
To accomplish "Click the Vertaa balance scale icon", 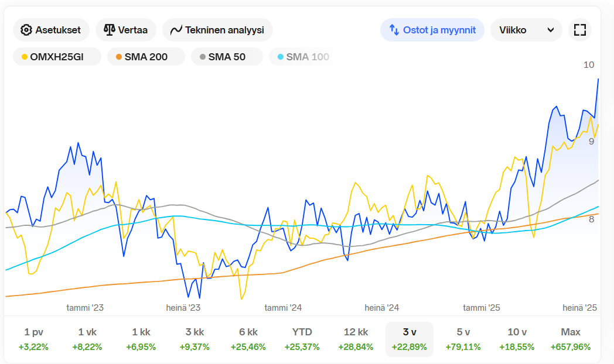I will 109,30.
